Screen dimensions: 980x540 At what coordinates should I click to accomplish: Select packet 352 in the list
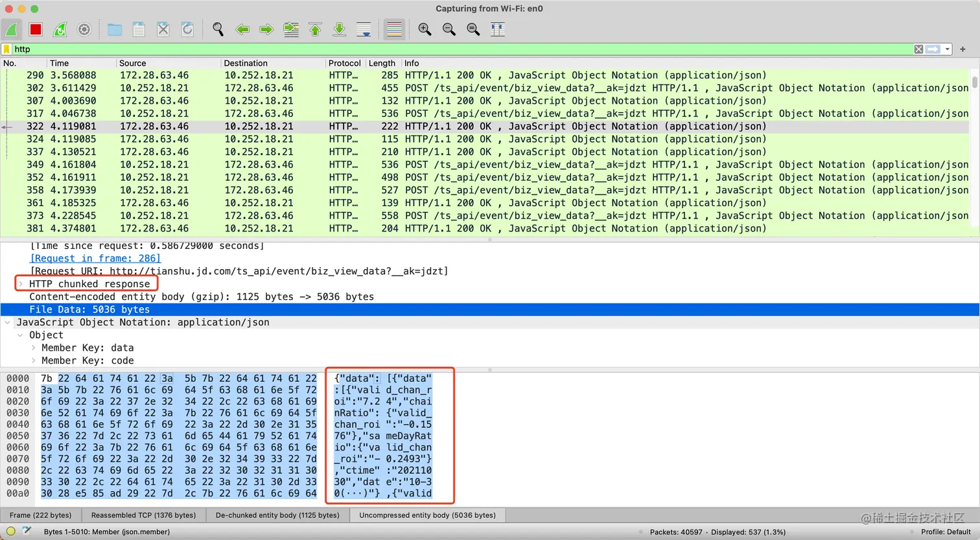click(486, 178)
